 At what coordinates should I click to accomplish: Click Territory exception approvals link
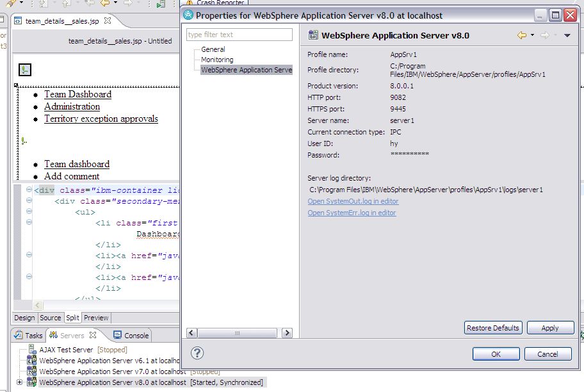click(x=101, y=118)
